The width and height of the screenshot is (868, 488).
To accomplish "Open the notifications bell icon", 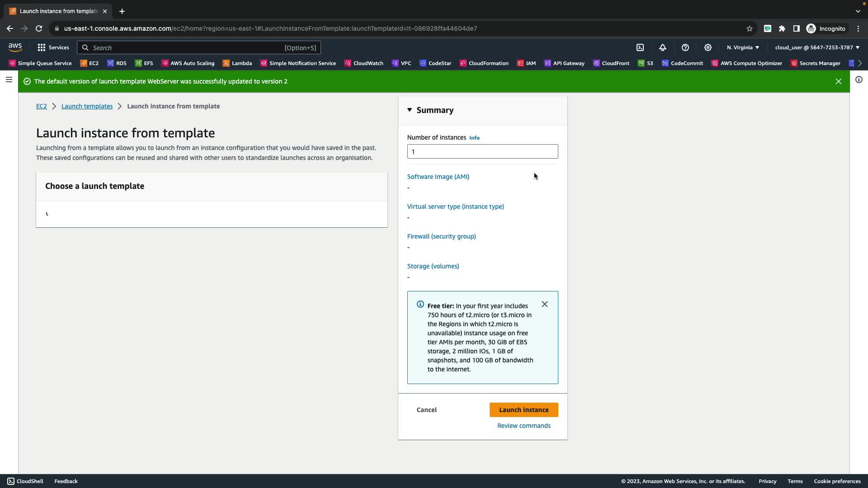I will click(x=663, y=47).
